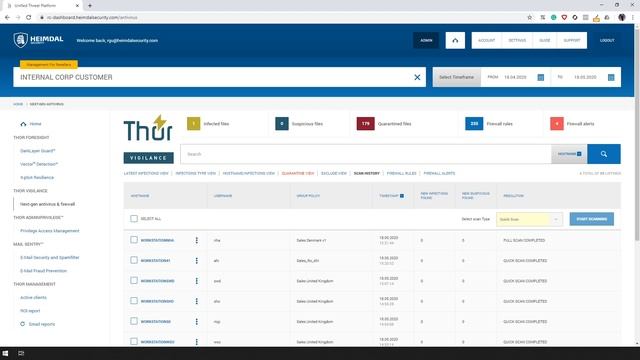The width and height of the screenshot is (640, 360).
Task: Open the Guide menu
Action: click(x=545, y=40)
